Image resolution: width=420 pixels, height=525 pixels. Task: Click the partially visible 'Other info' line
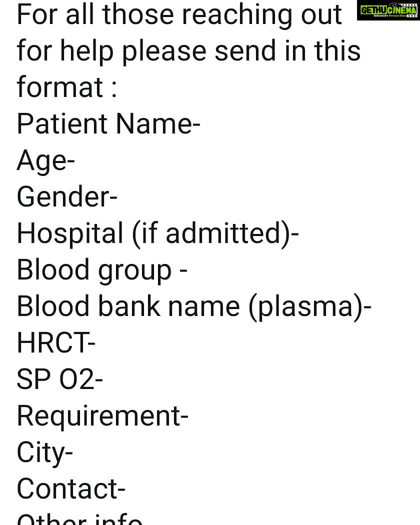[79, 519]
